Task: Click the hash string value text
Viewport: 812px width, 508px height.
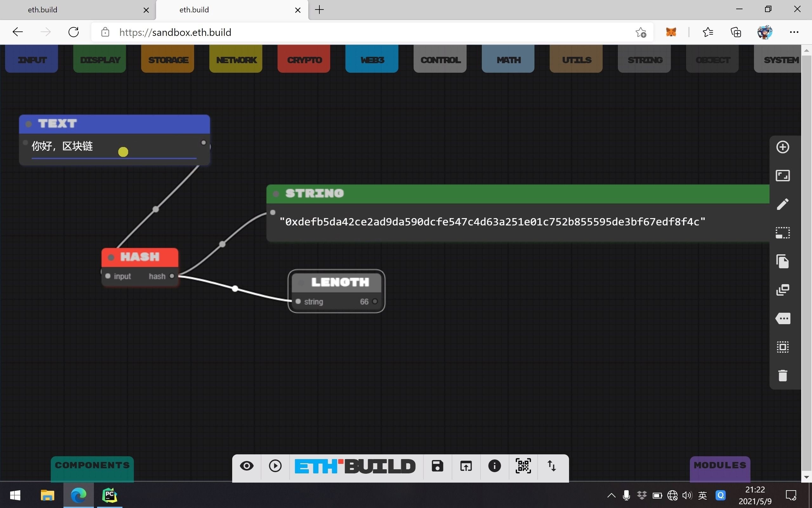Action: (x=492, y=222)
